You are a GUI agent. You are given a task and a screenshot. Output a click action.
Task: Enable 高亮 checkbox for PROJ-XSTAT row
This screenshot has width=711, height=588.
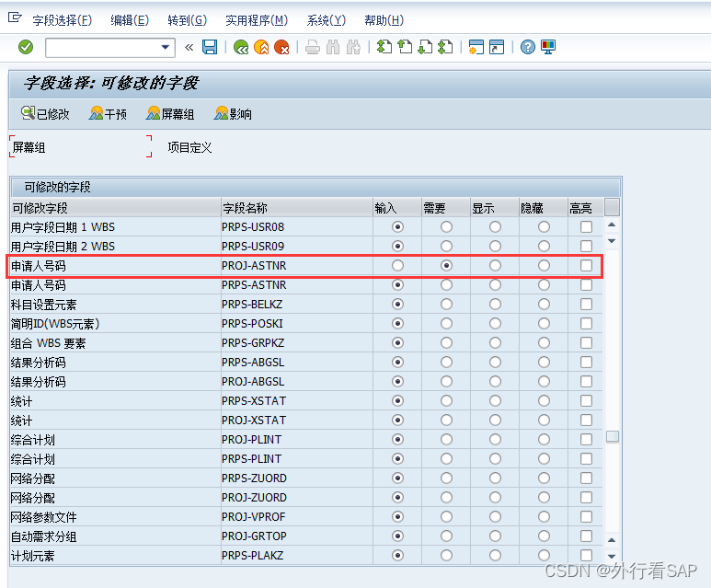[x=586, y=421]
